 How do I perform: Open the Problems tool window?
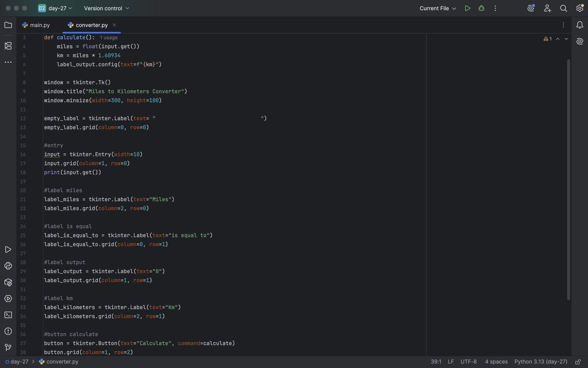coord(8,331)
